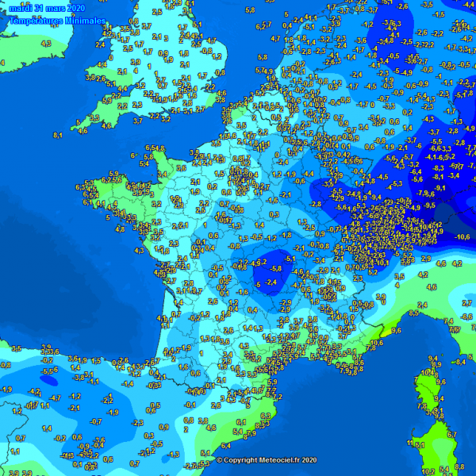
Task: Click the 6,3 value on Catalonia's coast
Action: pos(265,415)
